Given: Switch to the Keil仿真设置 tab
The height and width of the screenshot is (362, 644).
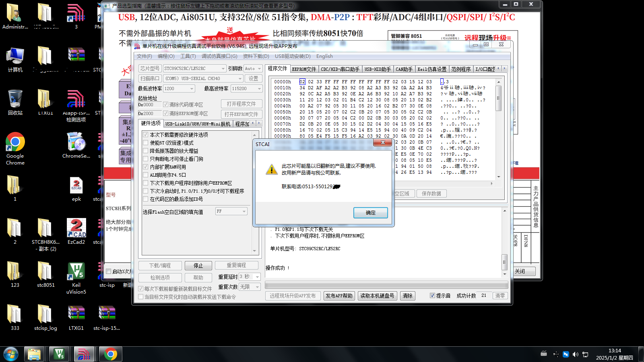Looking at the screenshot, I should pos(432,69).
